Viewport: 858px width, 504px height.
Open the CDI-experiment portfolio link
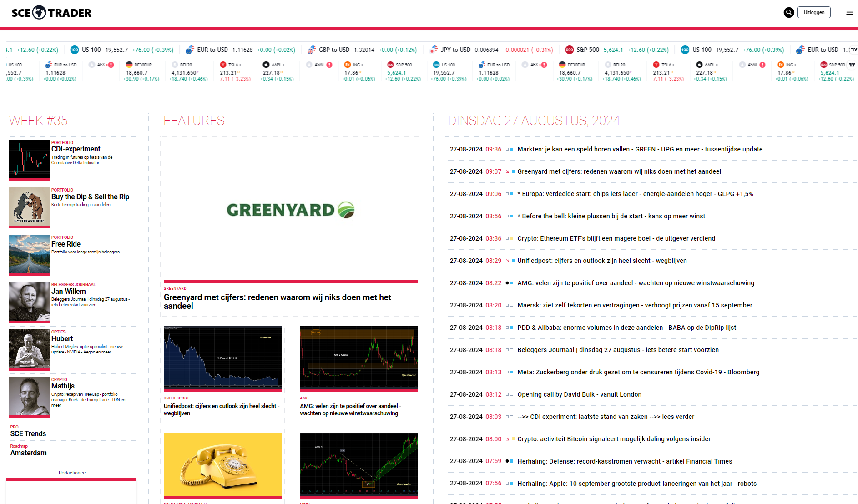(x=76, y=149)
